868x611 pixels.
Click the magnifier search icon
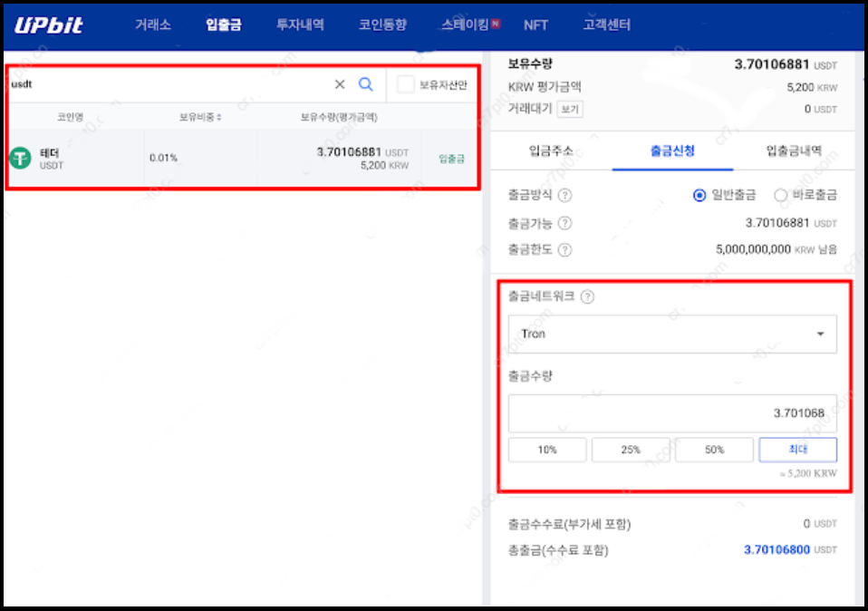366,84
